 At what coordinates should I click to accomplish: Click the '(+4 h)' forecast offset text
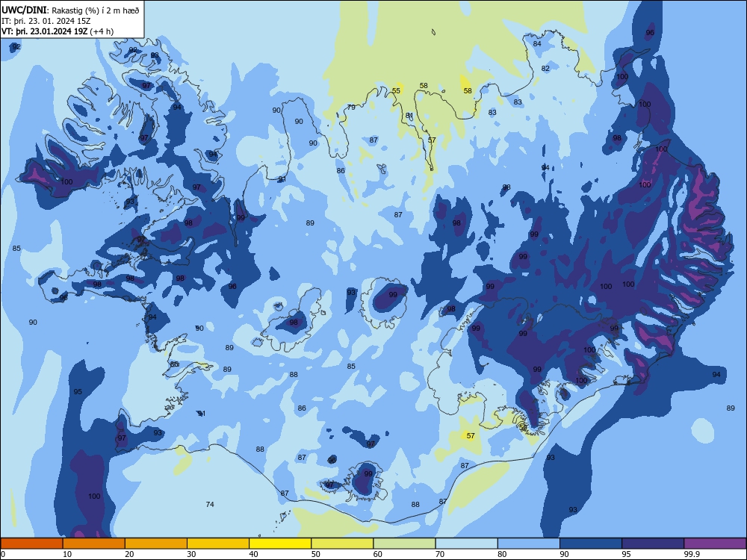(102, 31)
